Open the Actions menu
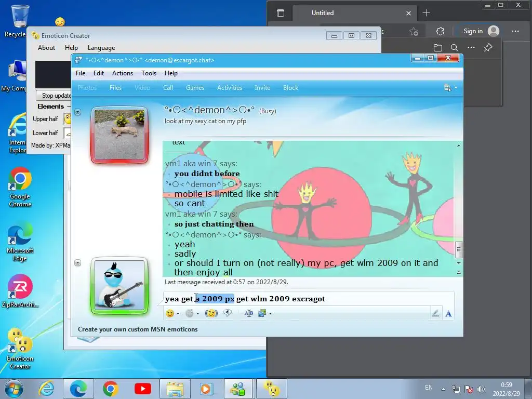This screenshot has width=532, height=399. (123, 73)
